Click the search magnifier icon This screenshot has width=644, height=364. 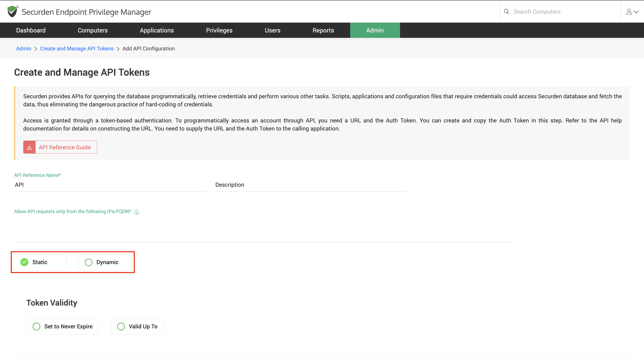[x=506, y=11]
